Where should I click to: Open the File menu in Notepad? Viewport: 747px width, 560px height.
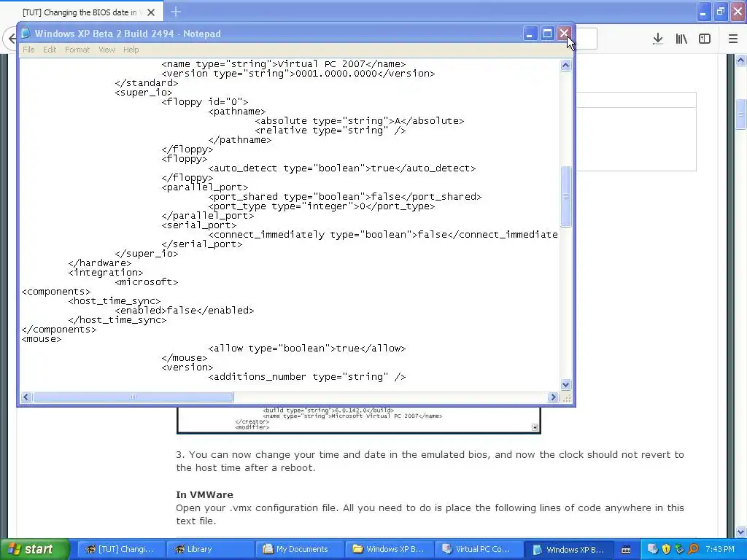28,50
